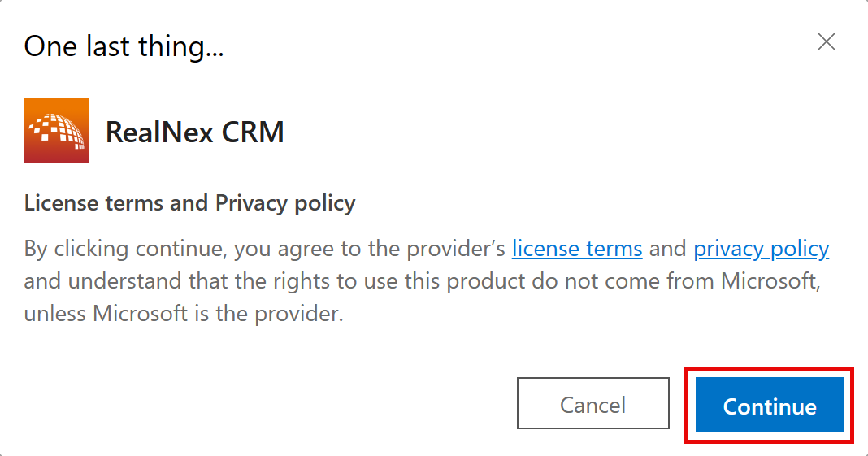Click the word 'and' between the links
This screenshot has height=456, width=868.
tap(667, 249)
